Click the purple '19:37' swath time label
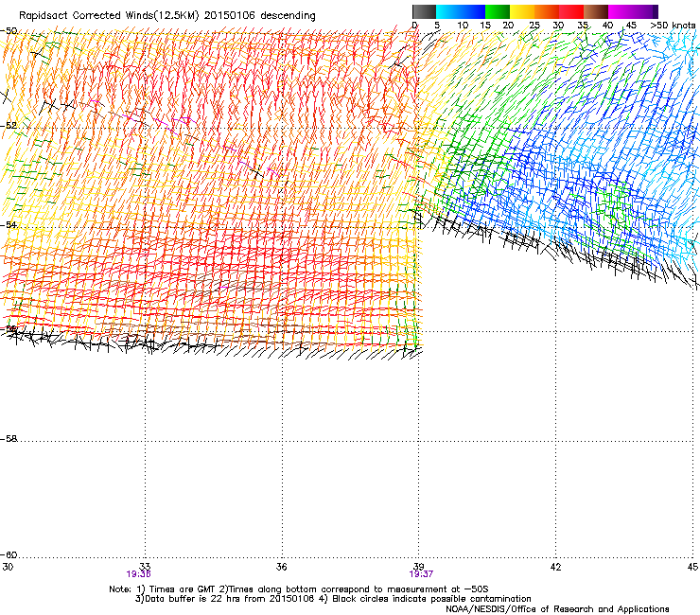 coord(421,574)
